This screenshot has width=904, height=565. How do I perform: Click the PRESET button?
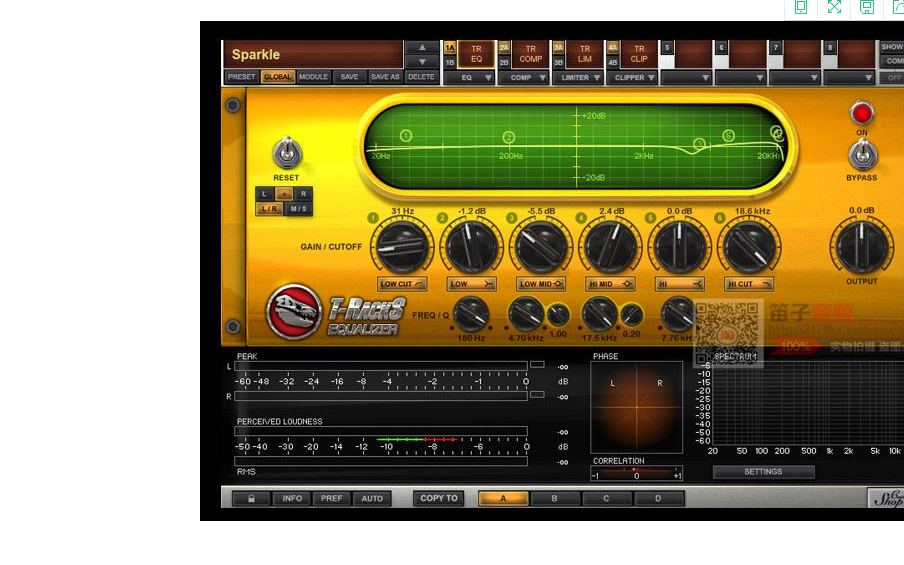coord(241,77)
